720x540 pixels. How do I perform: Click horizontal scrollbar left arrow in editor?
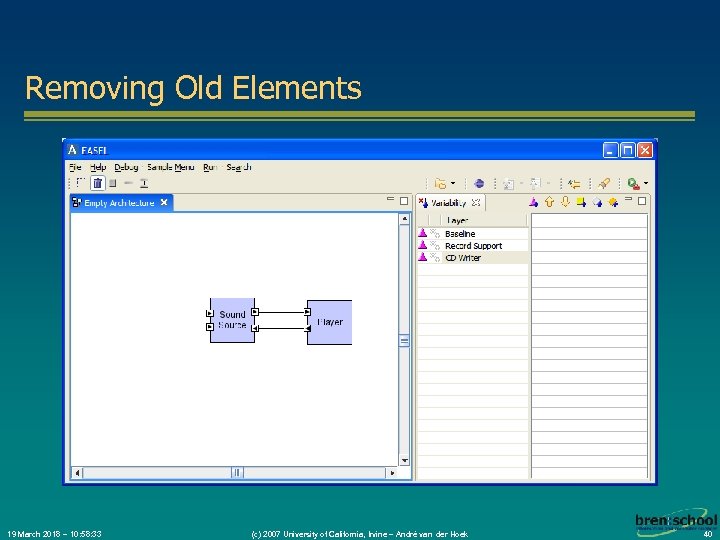pyautogui.click(x=77, y=472)
